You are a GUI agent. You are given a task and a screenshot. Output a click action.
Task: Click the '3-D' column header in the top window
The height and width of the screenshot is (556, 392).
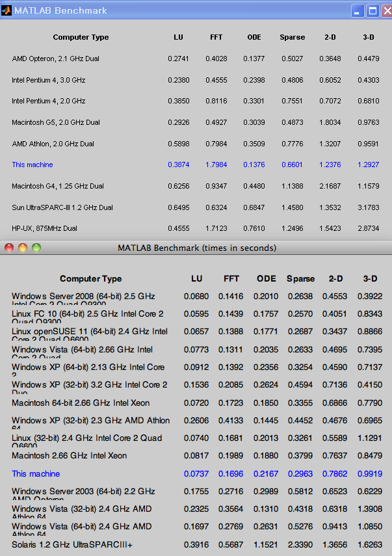point(369,37)
